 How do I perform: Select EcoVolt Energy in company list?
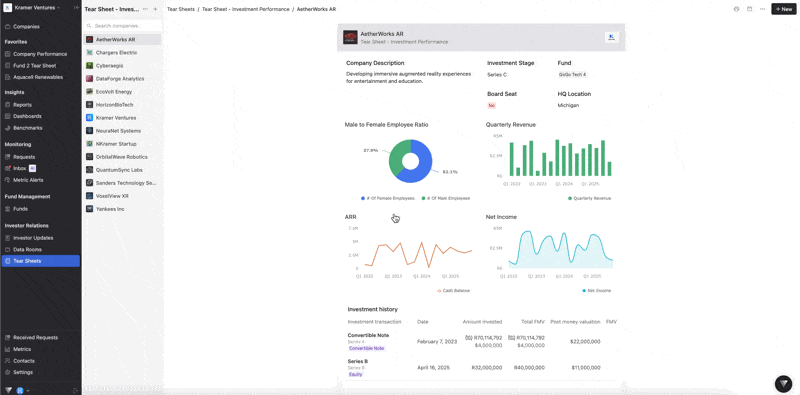(122, 92)
